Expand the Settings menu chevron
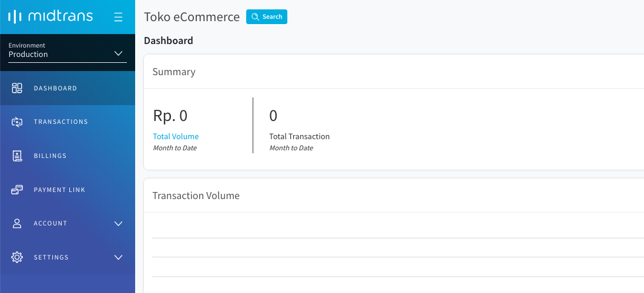 click(x=118, y=257)
